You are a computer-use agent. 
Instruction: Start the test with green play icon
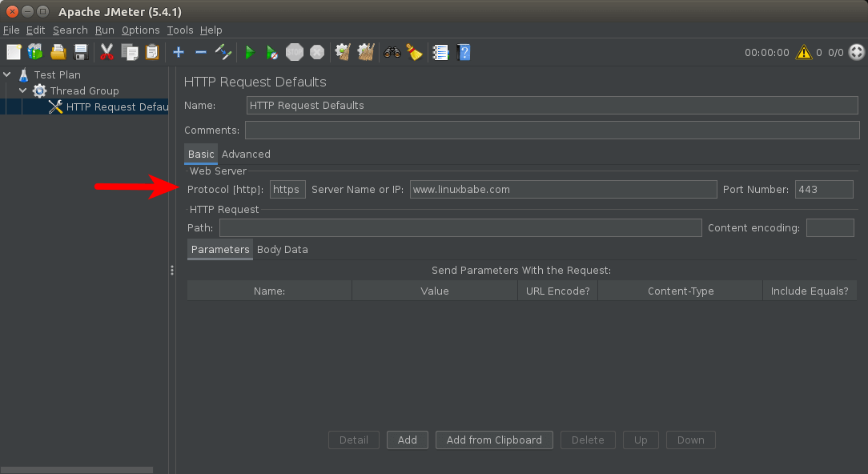coord(250,53)
